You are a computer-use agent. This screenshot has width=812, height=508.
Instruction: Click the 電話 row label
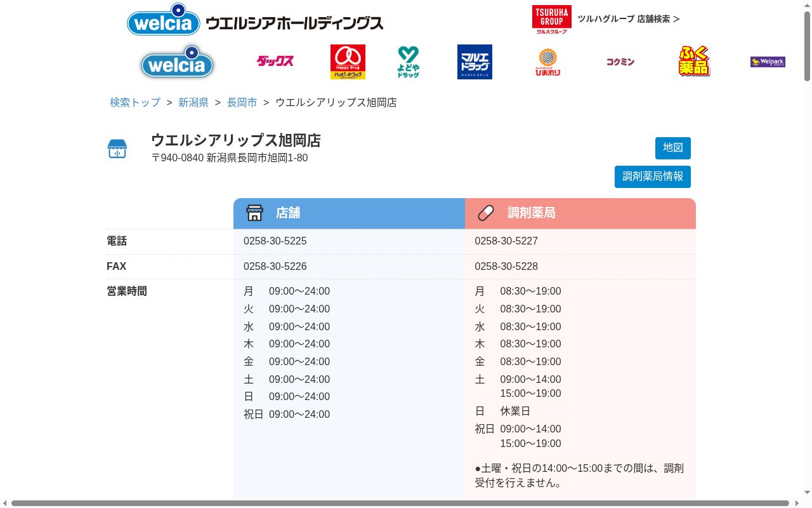117,241
